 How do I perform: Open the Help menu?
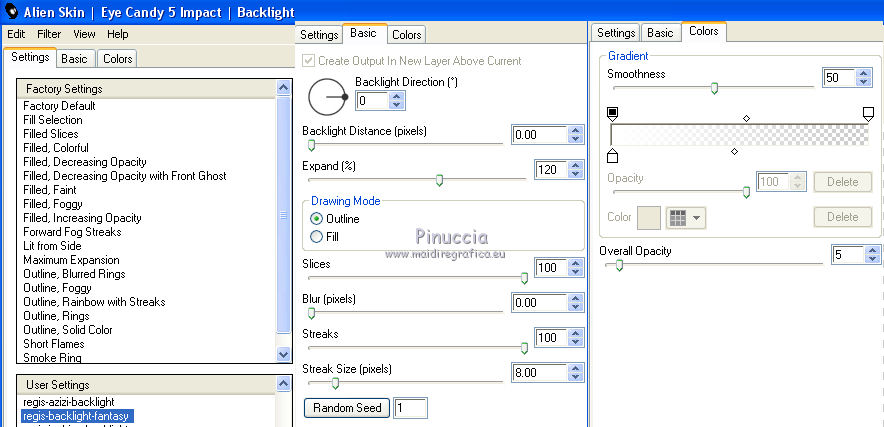point(118,34)
